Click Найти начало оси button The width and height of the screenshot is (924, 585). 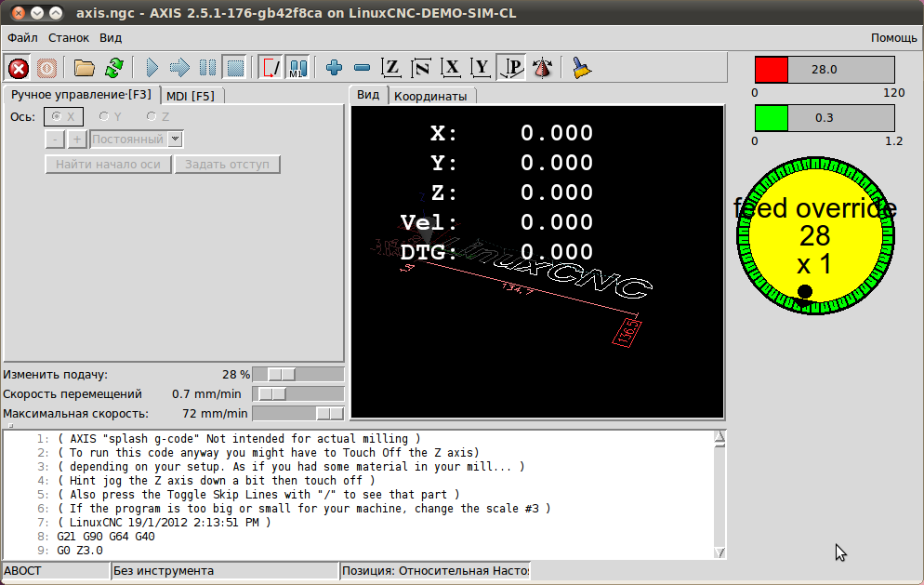click(x=108, y=165)
